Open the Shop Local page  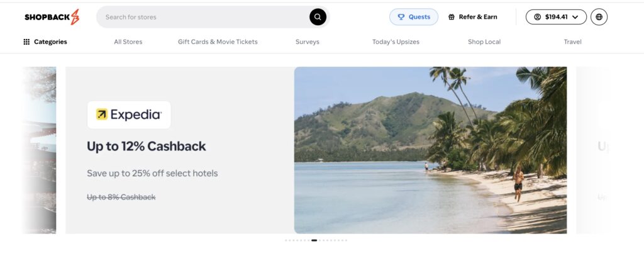point(484,42)
